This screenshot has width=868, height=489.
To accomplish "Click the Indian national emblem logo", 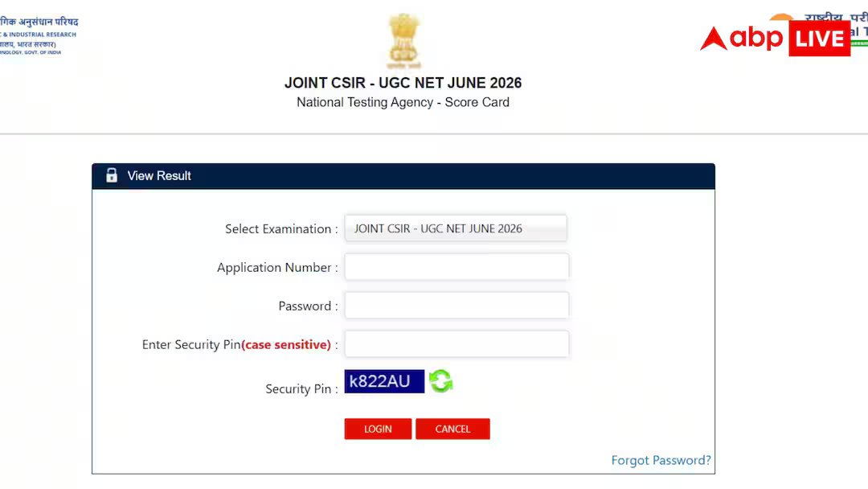I will pos(403,42).
